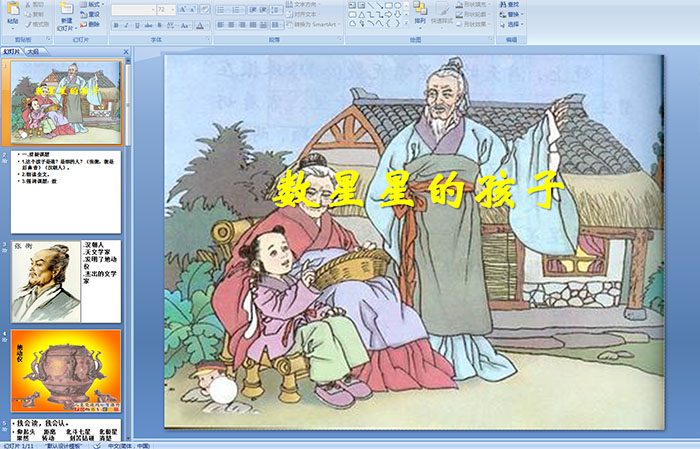
Task: Select the Arrow line shape
Action: point(379,5)
